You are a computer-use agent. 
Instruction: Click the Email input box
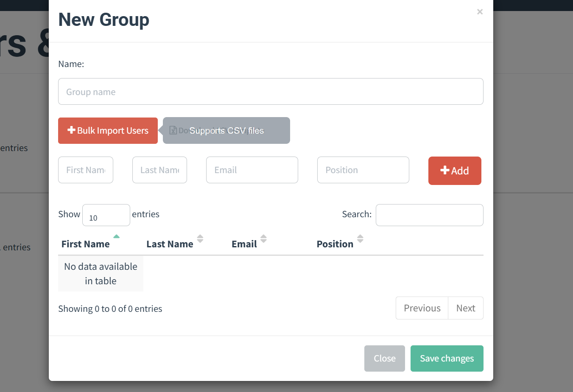252,170
